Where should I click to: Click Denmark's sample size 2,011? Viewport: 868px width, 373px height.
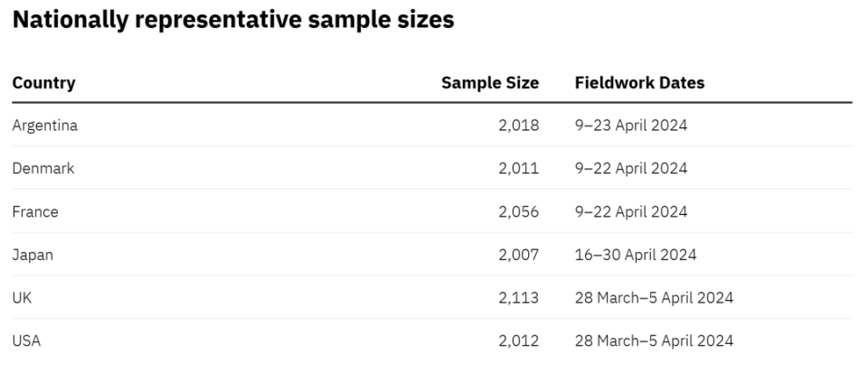(x=519, y=169)
